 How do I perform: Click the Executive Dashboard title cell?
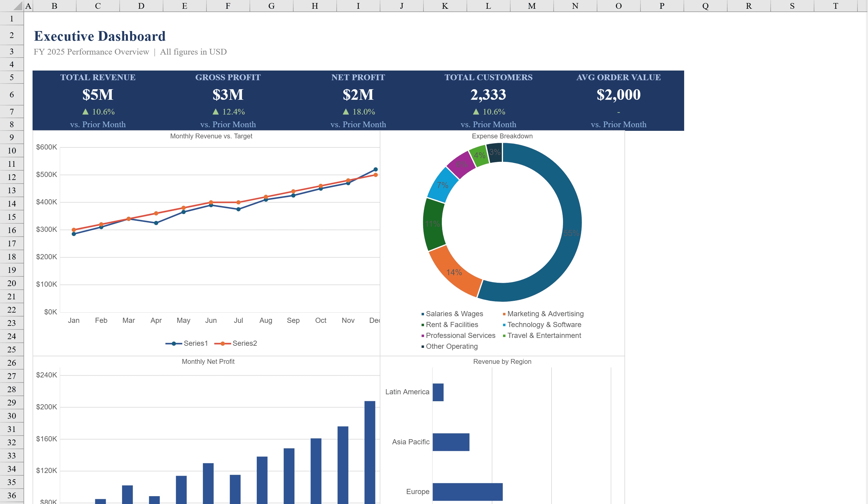(99, 36)
